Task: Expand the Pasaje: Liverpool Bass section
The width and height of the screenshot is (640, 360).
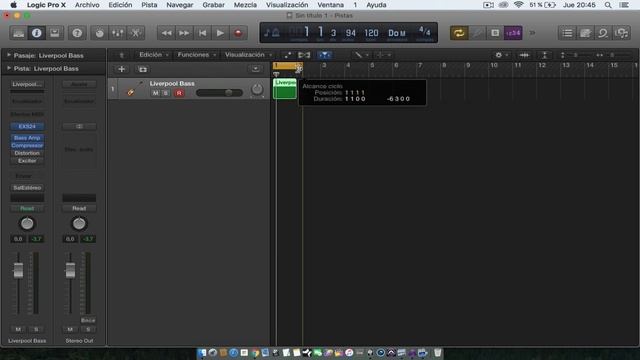Action: click(9, 55)
